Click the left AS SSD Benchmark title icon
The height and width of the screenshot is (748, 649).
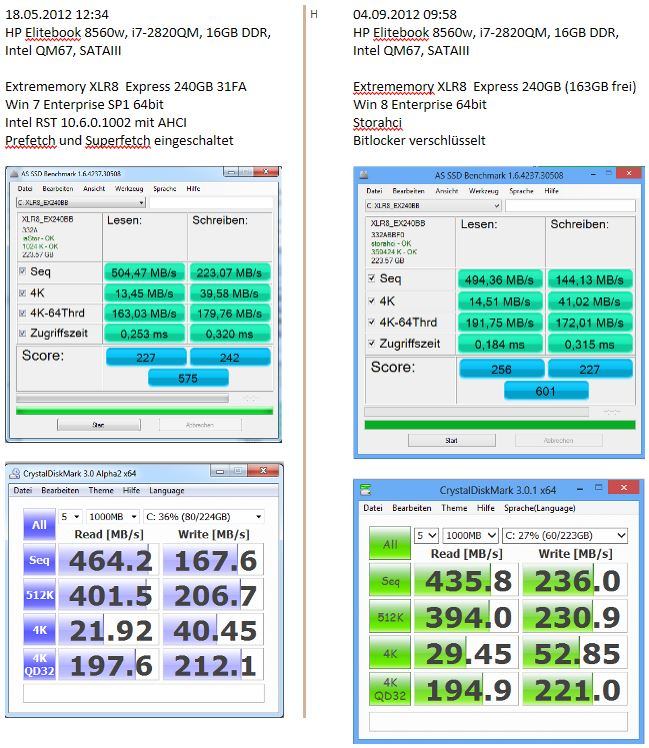[x=14, y=174]
